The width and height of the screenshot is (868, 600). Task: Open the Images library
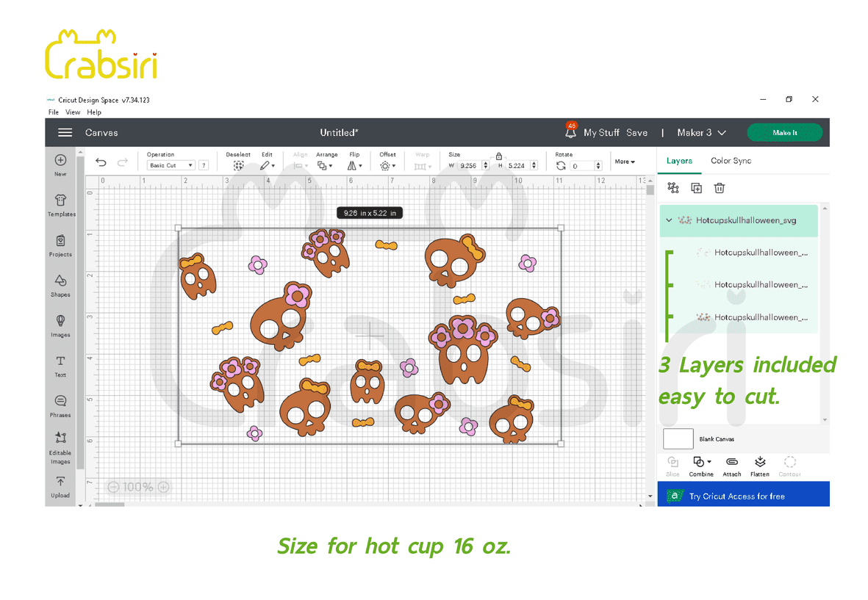click(x=60, y=324)
